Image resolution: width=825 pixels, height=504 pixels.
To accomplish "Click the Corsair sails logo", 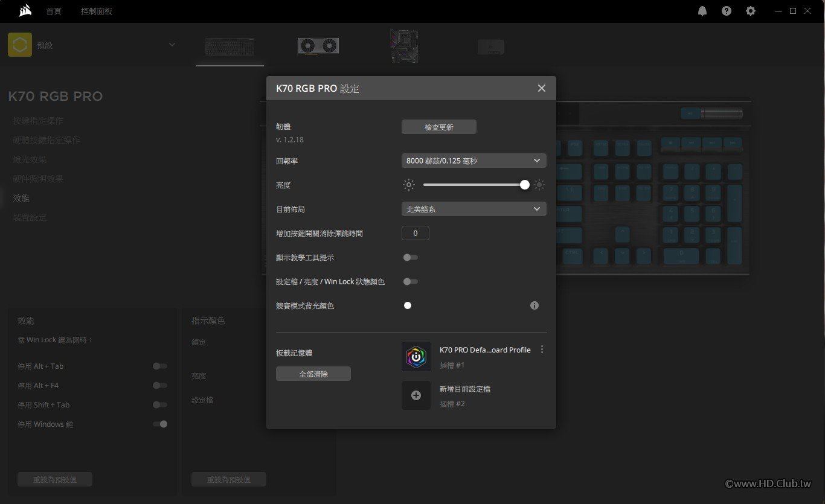I will tap(25, 11).
